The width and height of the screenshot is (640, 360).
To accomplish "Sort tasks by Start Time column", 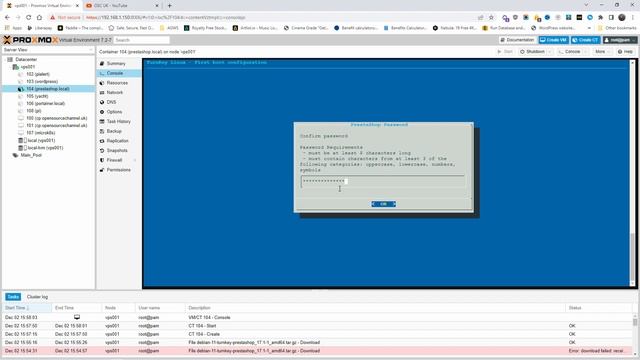I will pyautogui.click(x=27, y=308).
